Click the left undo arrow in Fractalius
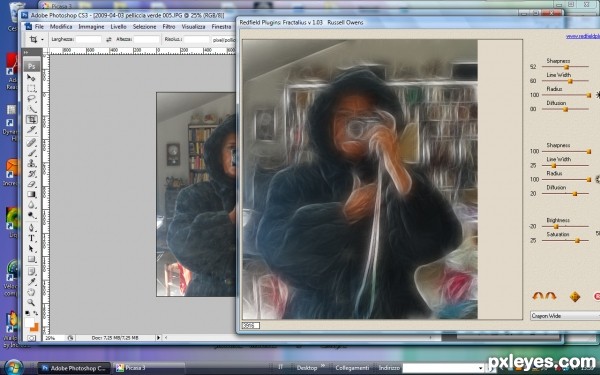This screenshot has width=600, height=375. 538,296
